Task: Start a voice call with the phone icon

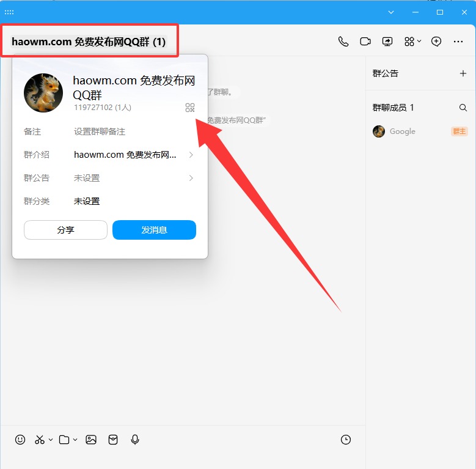Action: tap(343, 42)
